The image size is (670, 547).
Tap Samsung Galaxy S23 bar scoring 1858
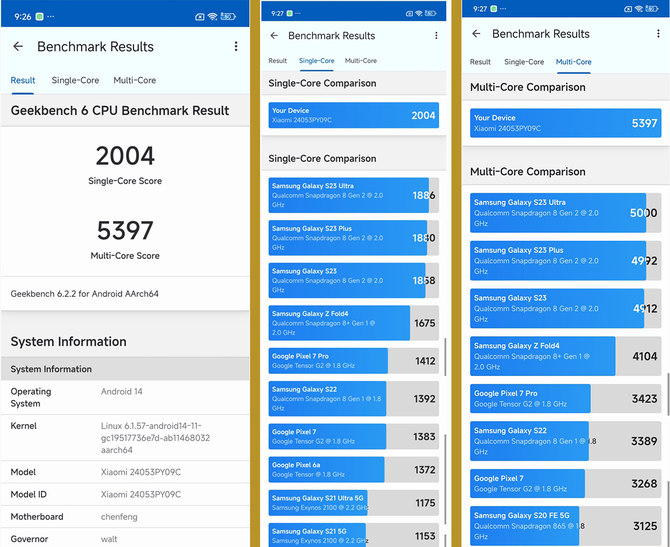353,280
